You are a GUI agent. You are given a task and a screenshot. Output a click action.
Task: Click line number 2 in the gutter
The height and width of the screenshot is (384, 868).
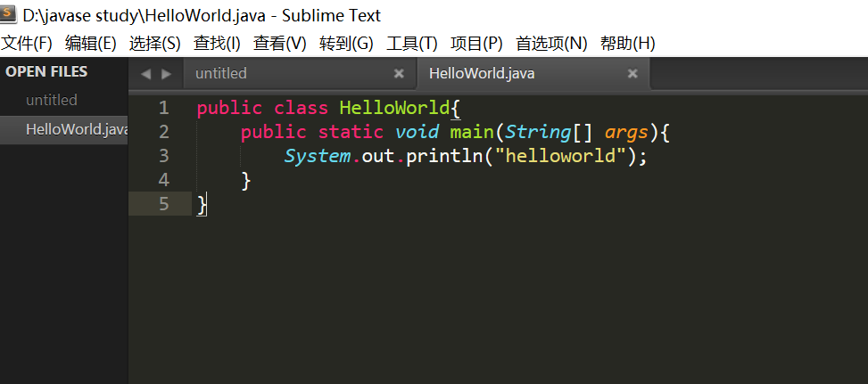tap(163, 132)
